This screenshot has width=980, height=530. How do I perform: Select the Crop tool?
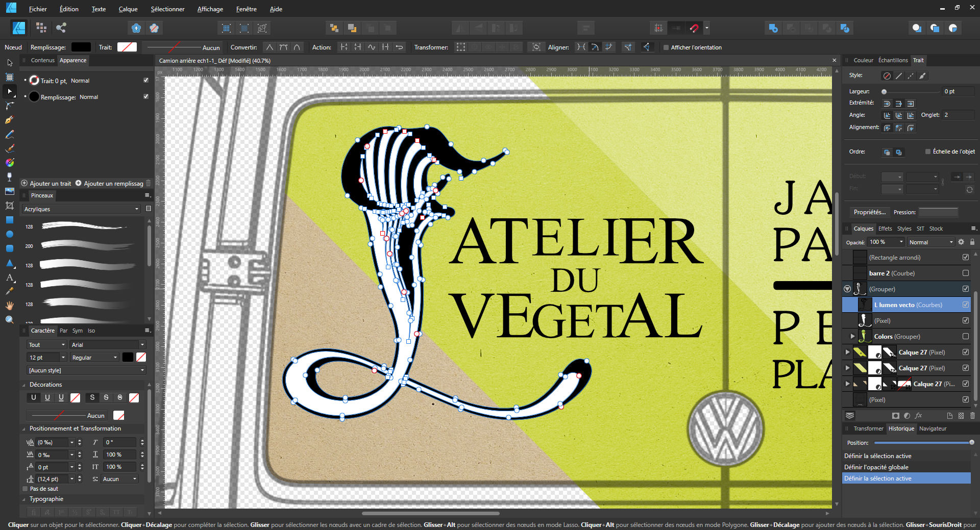click(x=10, y=205)
